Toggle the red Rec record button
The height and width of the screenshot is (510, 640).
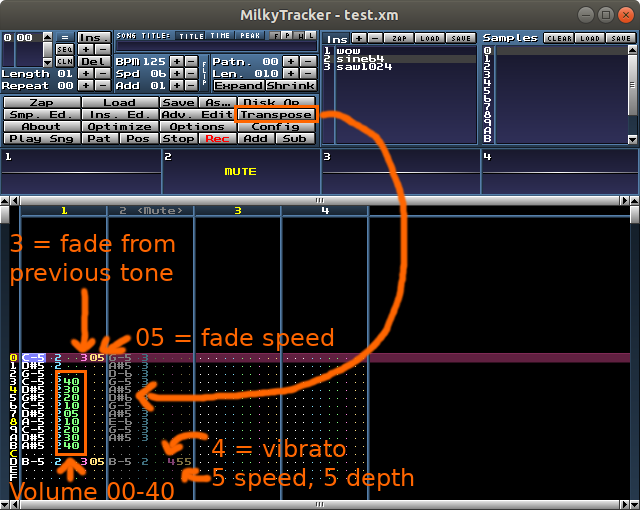coord(218,139)
